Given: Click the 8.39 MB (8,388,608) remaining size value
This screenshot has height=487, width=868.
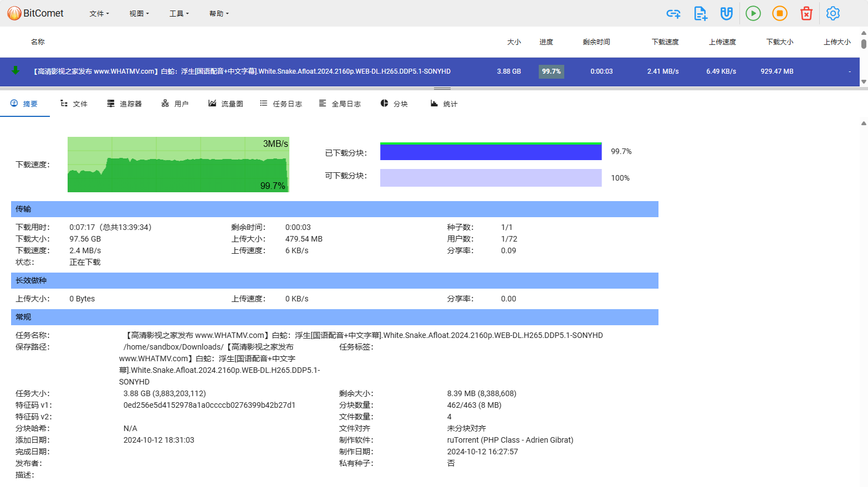Looking at the screenshot, I should coord(482,393).
